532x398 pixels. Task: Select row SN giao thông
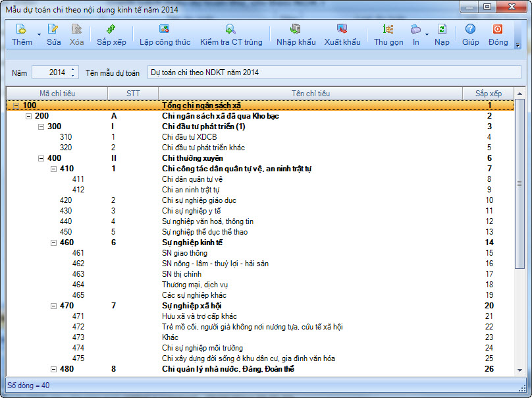(260, 252)
